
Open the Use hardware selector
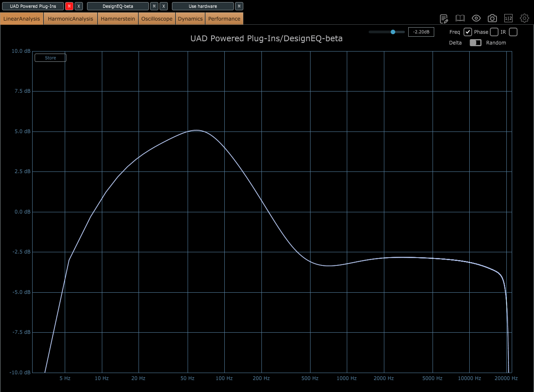(203, 6)
